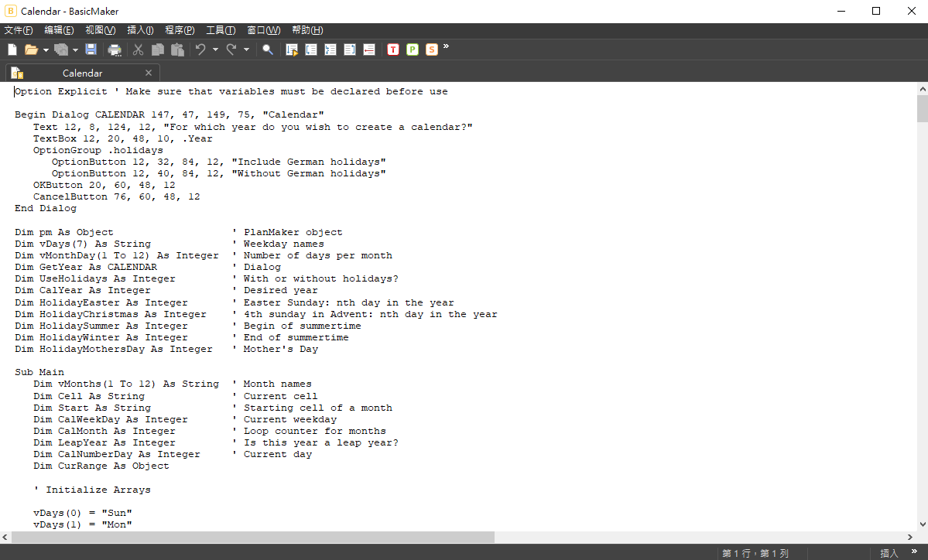Open the redo history dropdown arrow

click(246, 50)
